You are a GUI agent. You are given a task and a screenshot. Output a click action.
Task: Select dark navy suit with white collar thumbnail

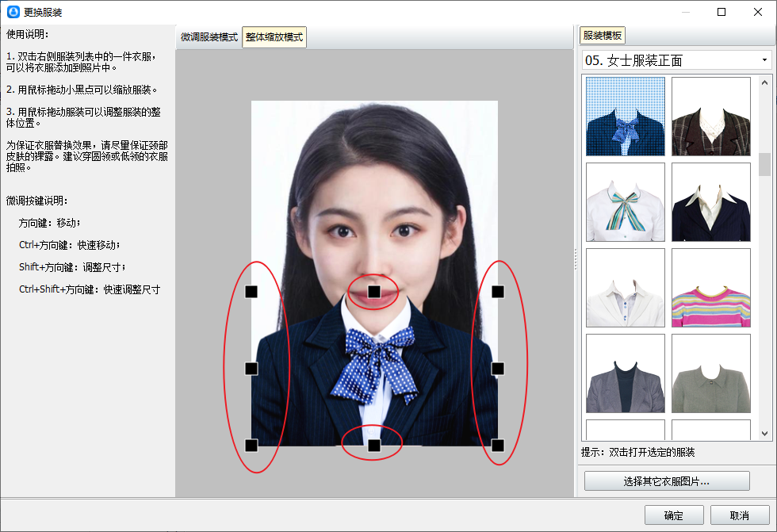point(711,202)
